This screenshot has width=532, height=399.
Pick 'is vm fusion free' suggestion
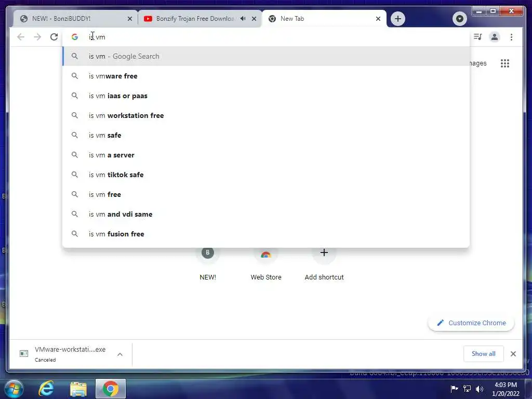pos(266,234)
